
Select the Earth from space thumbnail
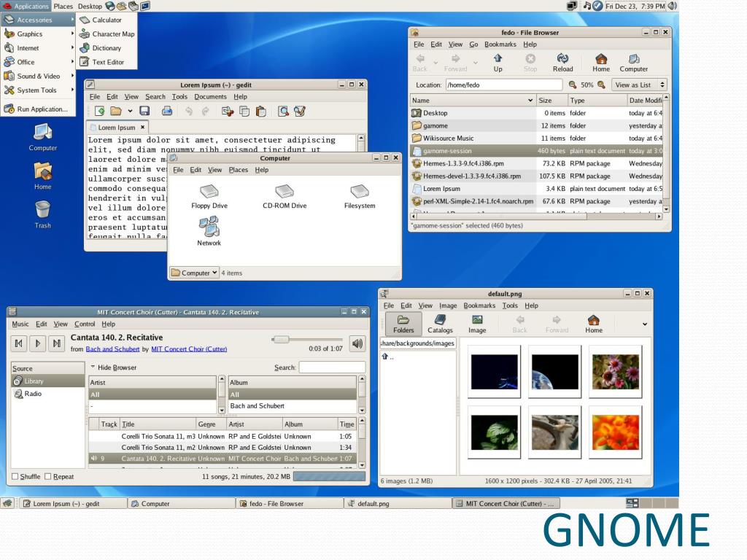coord(555,372)
